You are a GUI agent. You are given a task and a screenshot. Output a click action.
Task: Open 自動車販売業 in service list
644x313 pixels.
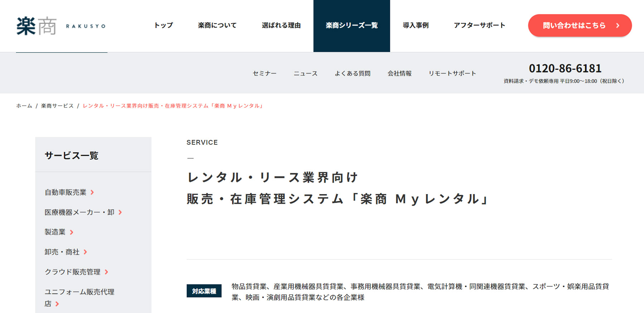coord(65,192)
